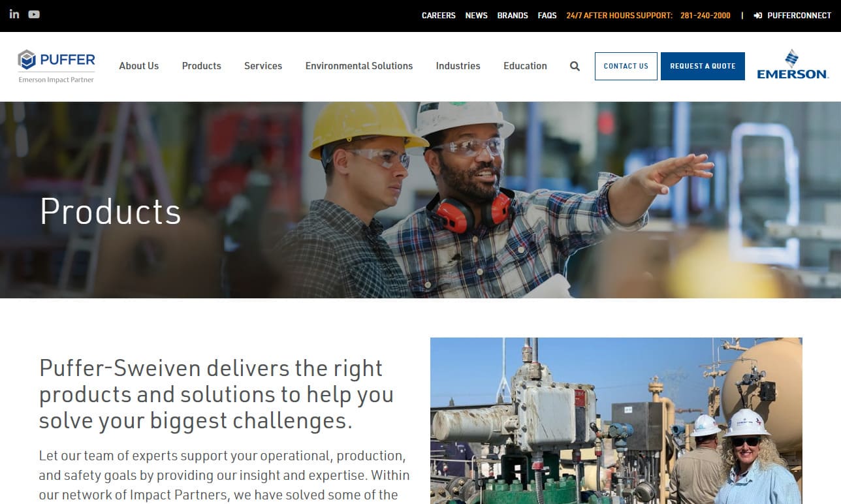Open the News link
The width and height of the screenshot is (841, 504).
tap(477, 16)
